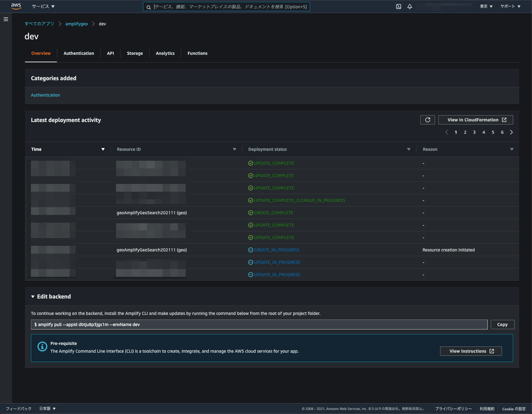Select the amplify pull command field

tap(259, 325)
